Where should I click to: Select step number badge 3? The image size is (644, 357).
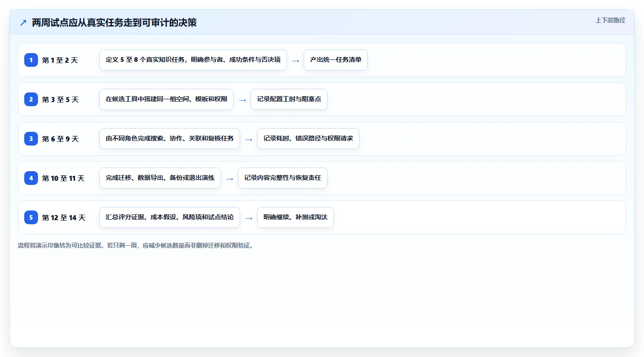[x=31, y=139]
